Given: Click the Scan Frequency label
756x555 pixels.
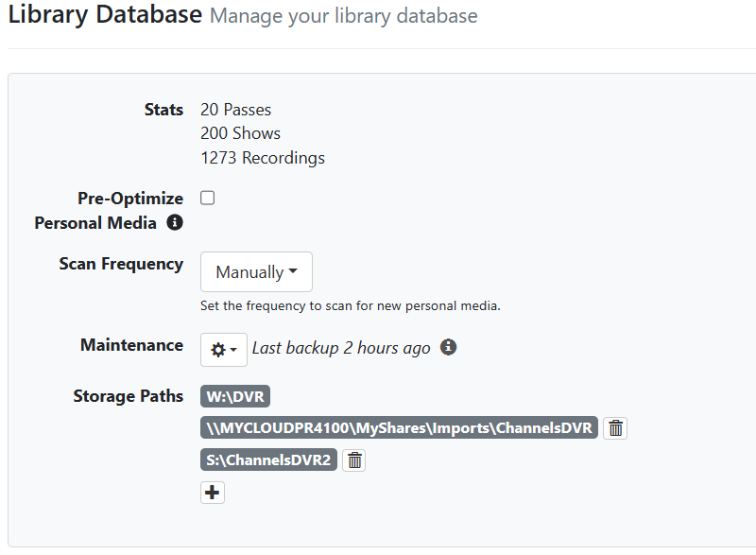Looking at the screenshot, I should [121, 264].
